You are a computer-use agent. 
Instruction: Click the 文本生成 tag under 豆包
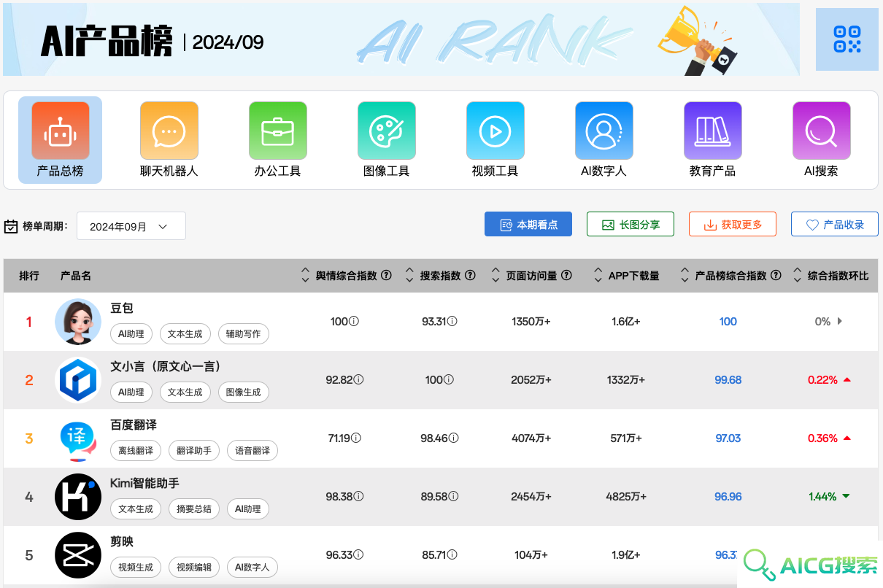tap(185, 334)
